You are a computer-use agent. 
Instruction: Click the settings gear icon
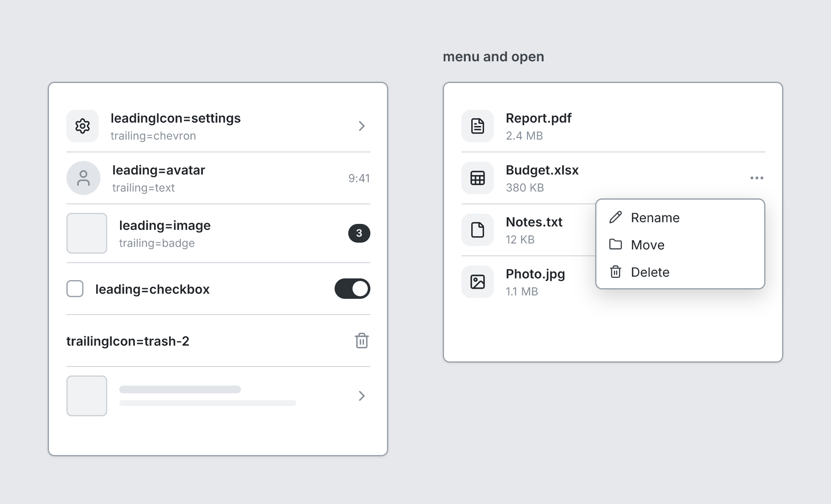pyautogui.click(x=83, y=126)
